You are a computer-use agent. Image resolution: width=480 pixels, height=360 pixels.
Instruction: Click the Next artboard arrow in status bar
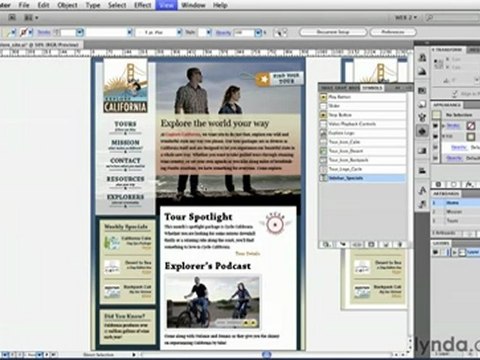pyautogui.click(x=47, y=355)
